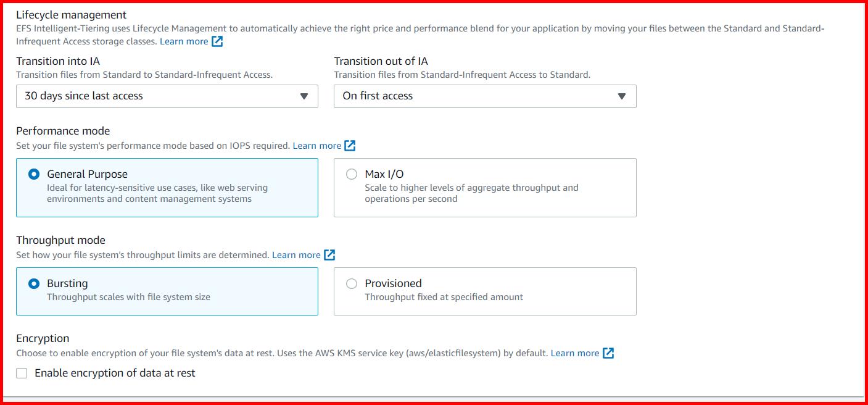868x405 pixels.
Task: Select the Bursting throughput radio button
Action: pos(34,283)
